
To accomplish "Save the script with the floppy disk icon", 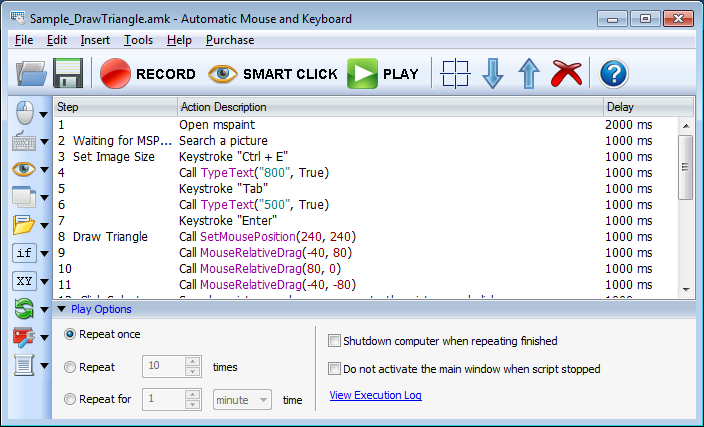I will click(69, 74).
